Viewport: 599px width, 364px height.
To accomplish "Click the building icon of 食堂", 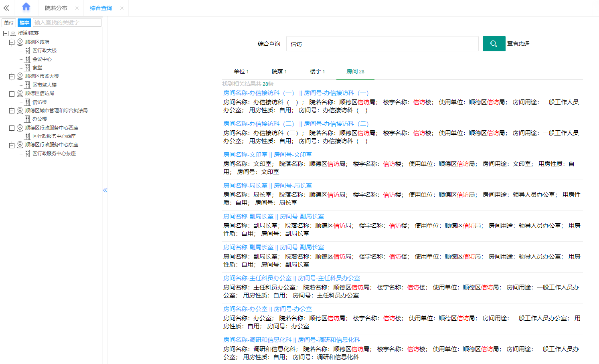I will point(27,68).
